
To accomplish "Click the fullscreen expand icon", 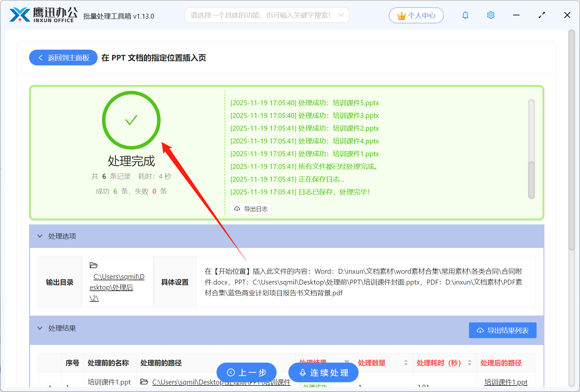I will (542, 15).
